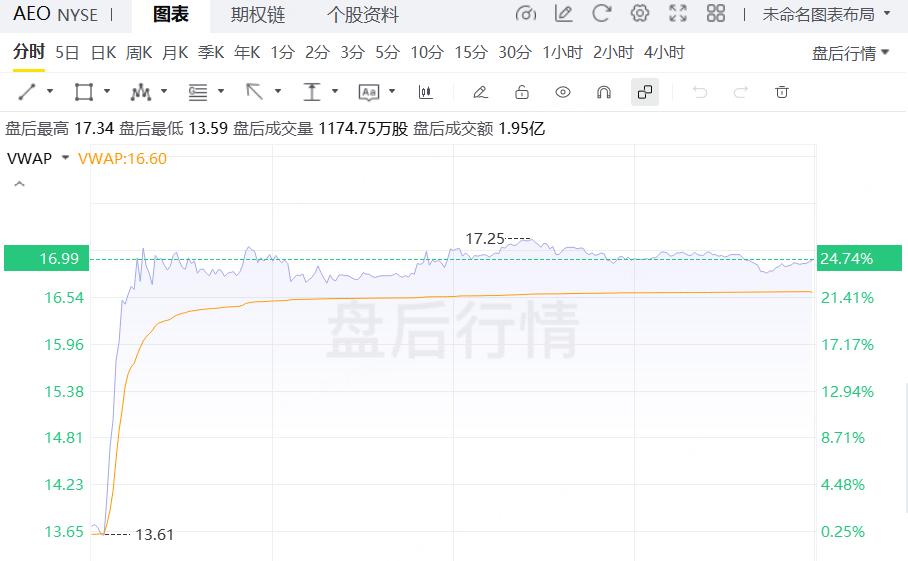Collapse indicator legend with caret

(x=19, y=184)
